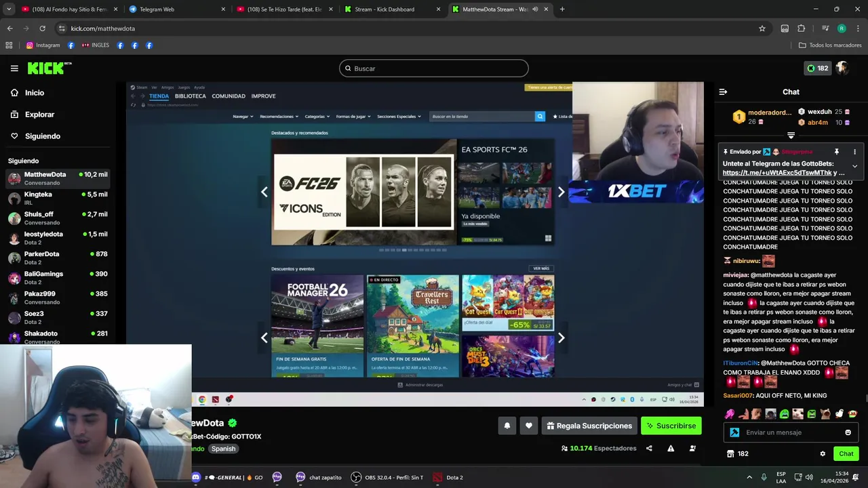Open pinned message options (three dots)
Screen dimensions: 868x488
click(x=854, y=152)
